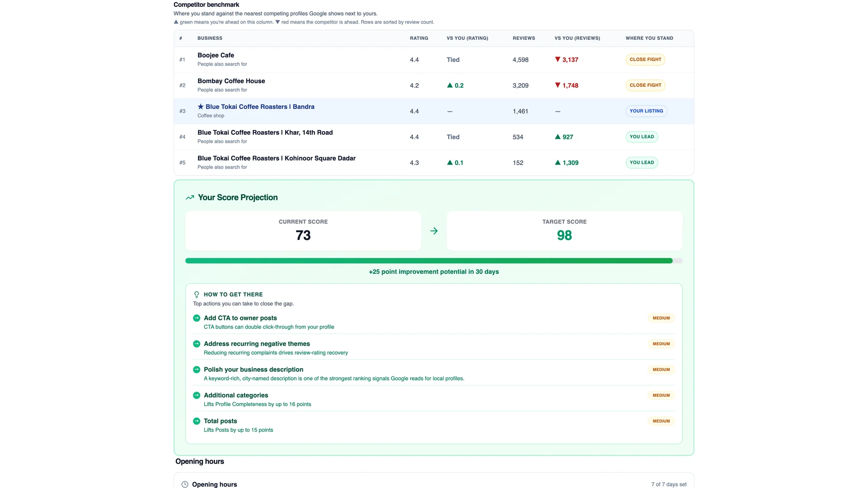This screenshot has height=488, width=868.
Task: Click the star icon before Blue Tokai Bandra
Action: [201, 107]
